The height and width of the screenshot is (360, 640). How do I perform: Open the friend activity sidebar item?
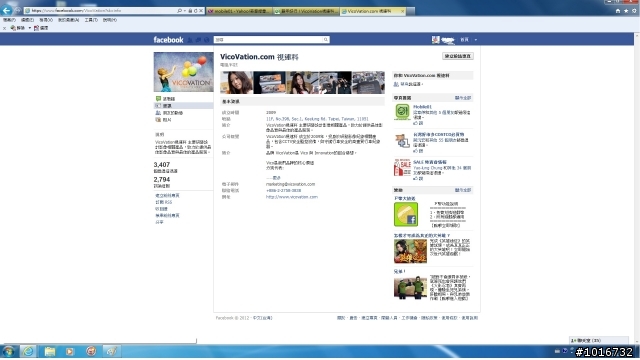(x=169, y=113)
